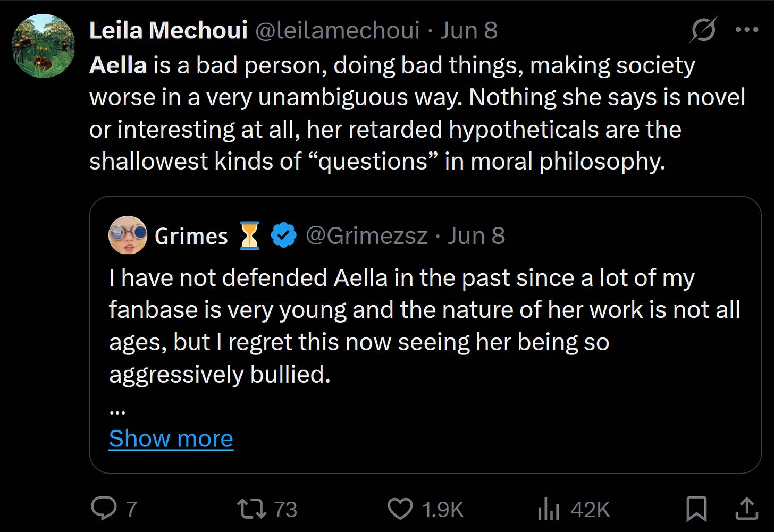Viewport: 774px width, 532px height.
Task: Open Leila Mechoui's profile picture
Action: pos(44,46)
